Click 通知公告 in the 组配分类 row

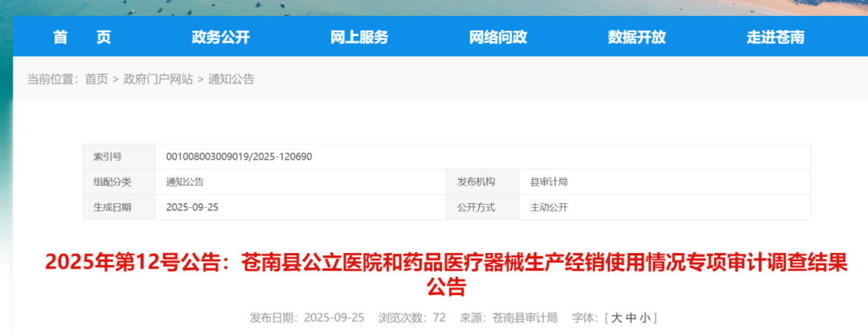click(185, 182)
